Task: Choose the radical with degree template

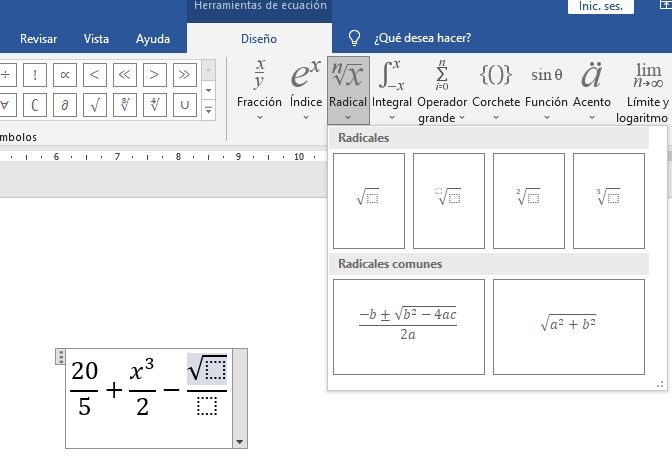Action: point(448,200)
